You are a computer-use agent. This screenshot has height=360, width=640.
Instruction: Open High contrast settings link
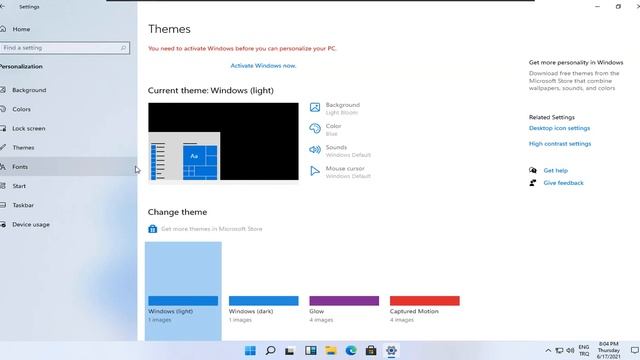pyautogui.click(x=560, y=144)
